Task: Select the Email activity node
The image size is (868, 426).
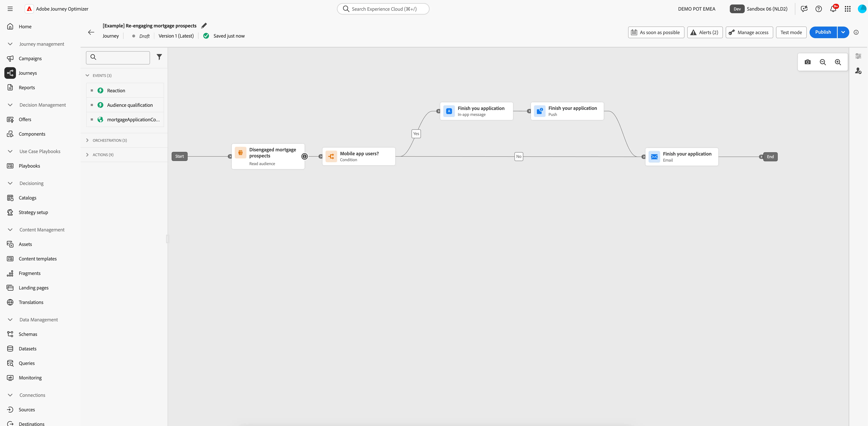Action: 682,157
